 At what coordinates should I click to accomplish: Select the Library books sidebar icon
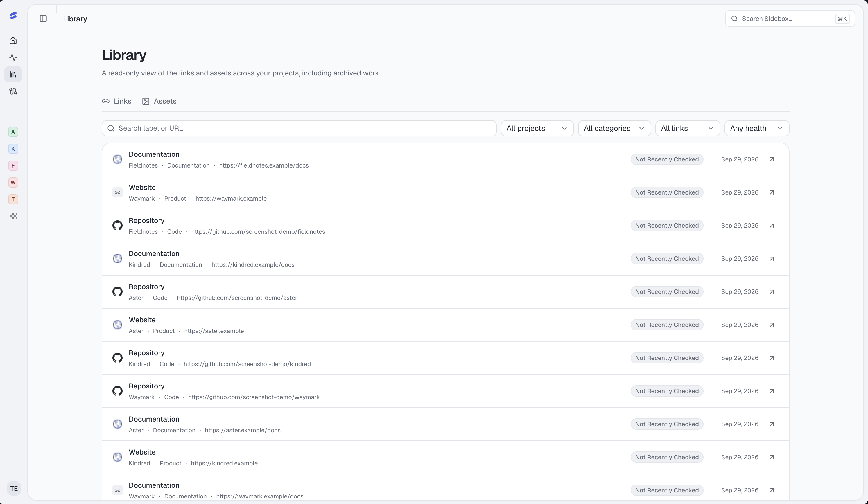(13, 74)
